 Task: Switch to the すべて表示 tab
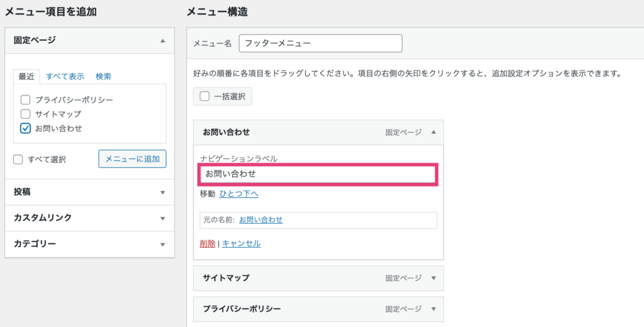[65, 77]
